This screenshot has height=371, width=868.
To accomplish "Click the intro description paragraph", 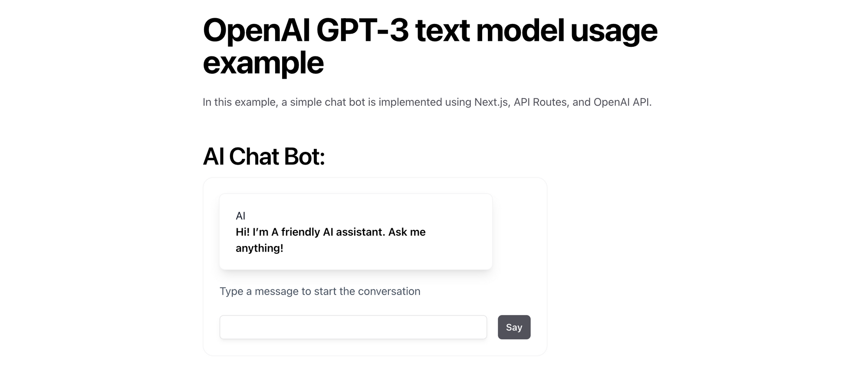I will point(427,102).
